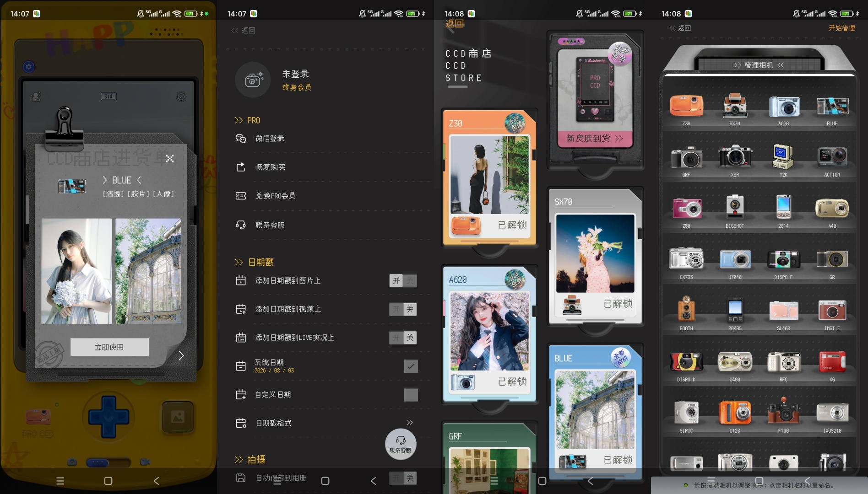Toggle 添加日期戳到LIVE实况上 switch
Image resolution: width=868 pixels, height=494 pixels.
click(x=403, y=338)
